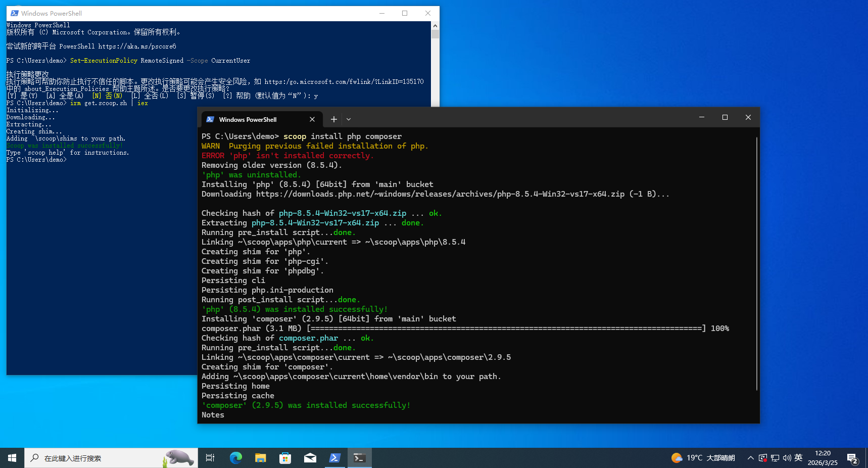The image size is (868, 468).
Task: Click the Windows Terminal taskbar icon
Action: point(359,458)
